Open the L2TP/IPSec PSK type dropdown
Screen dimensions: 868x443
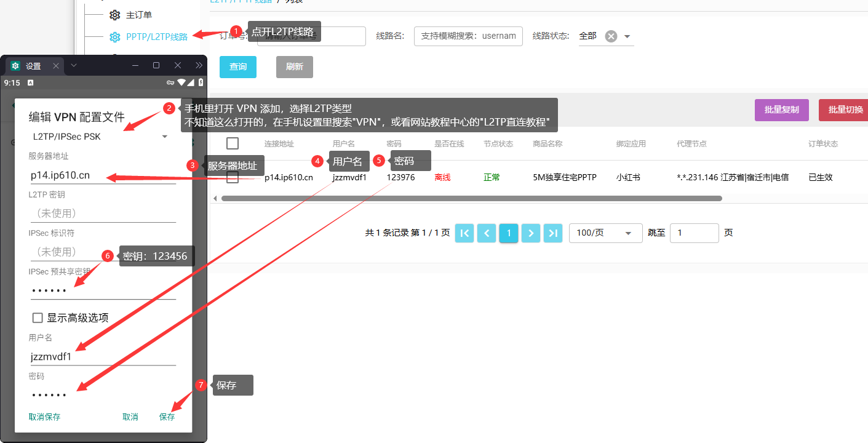(x=100, y=137)
